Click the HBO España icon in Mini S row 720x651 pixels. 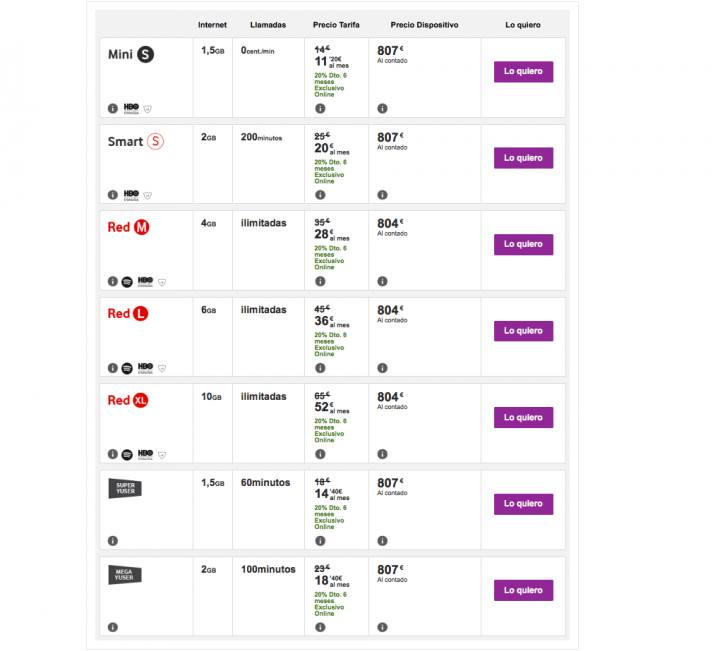pyautogui.click(x=130, y=108)
